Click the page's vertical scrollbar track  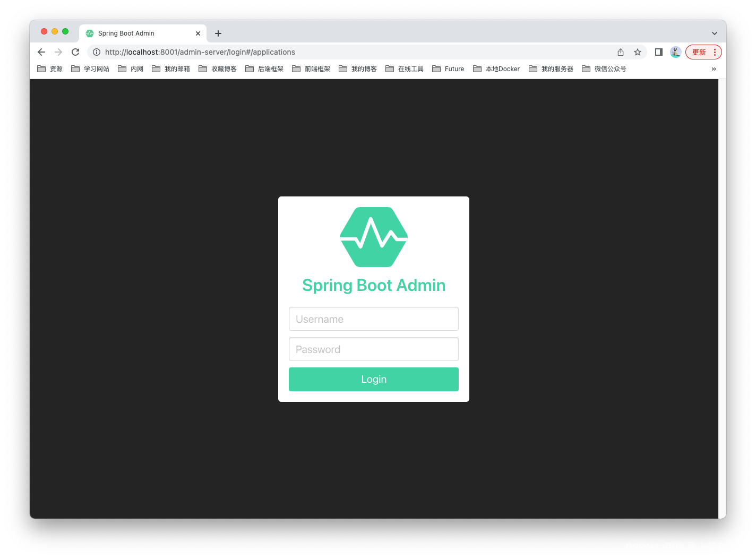coord(723,298)
